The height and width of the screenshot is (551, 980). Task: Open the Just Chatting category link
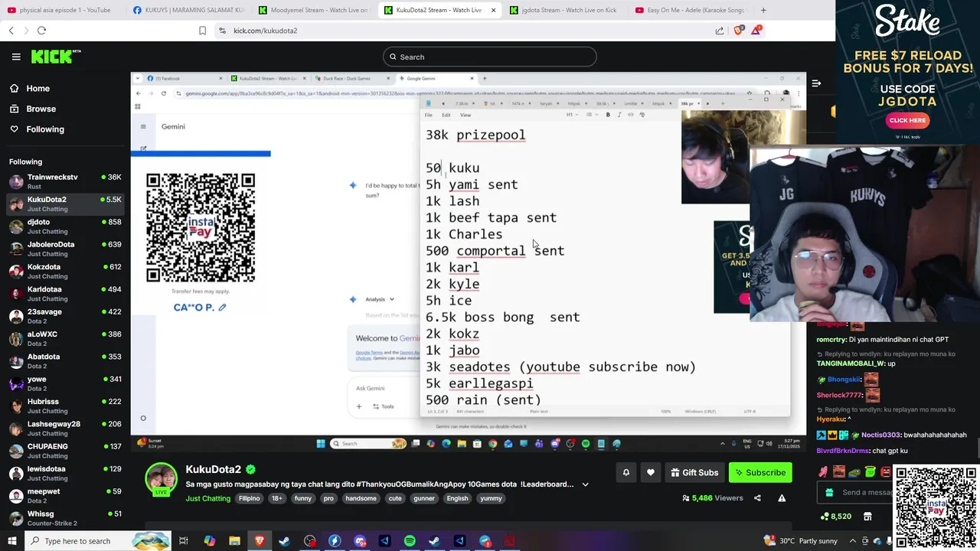[x=207, y=498]
